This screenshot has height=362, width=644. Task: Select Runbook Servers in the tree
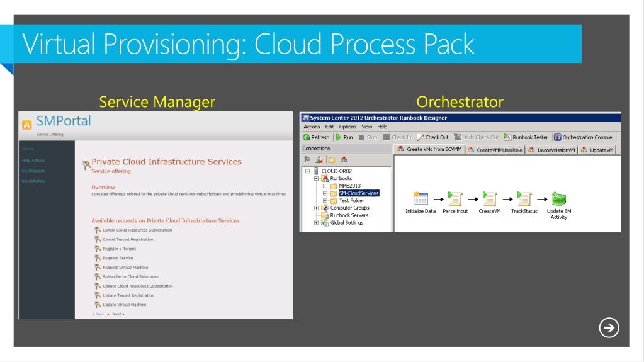click(x=349, y=215)
